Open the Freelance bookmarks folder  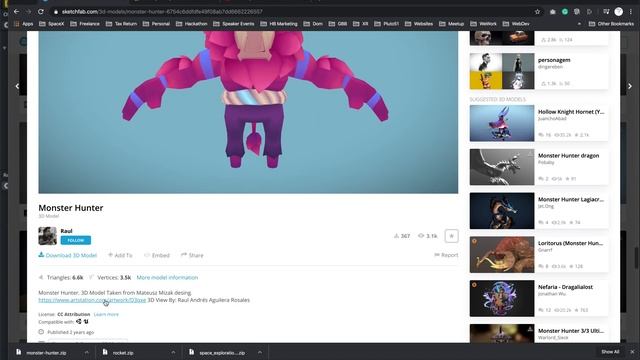click(x=85, y=24)
